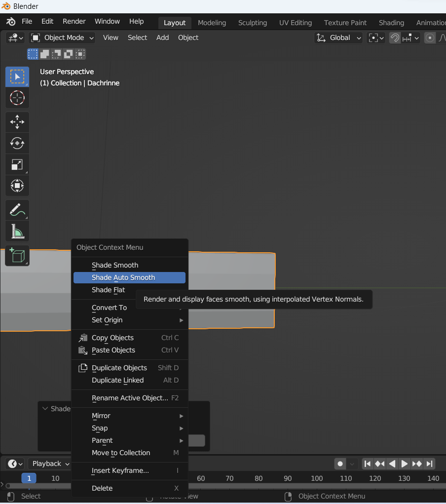Toggle proportional editing in header
Viewport: 446px width, 504px height.
430,38
